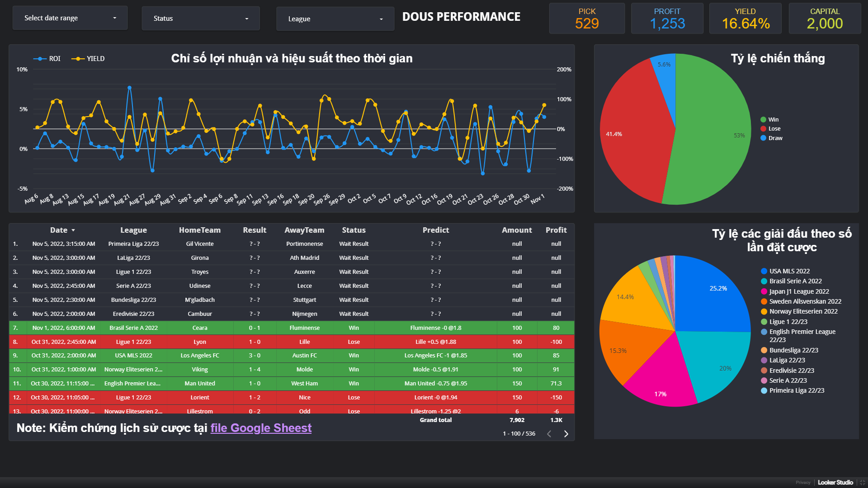The height and width of the screenshot is (488, 868).
Task: Select Brasil Serie A 2022 legend dot
Action: (x=764, y=281)
